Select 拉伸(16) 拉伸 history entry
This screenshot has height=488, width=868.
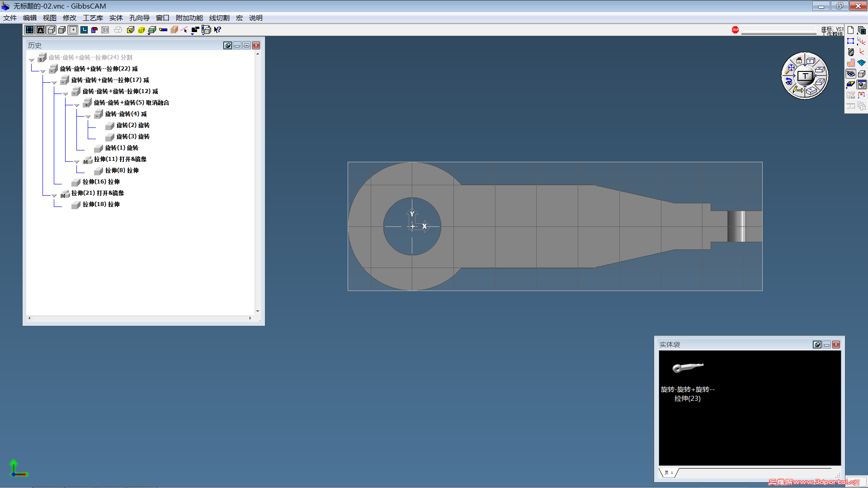point(101,182)
